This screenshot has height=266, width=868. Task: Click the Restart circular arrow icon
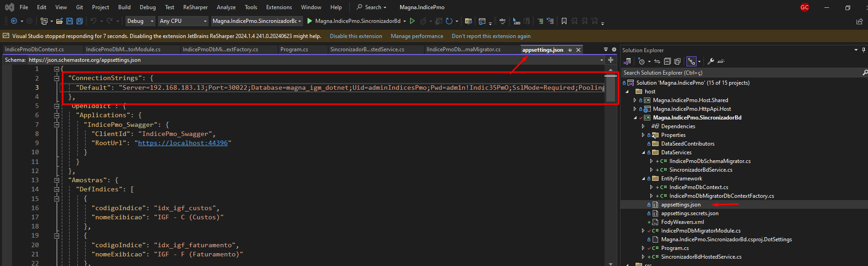(449, 21)
